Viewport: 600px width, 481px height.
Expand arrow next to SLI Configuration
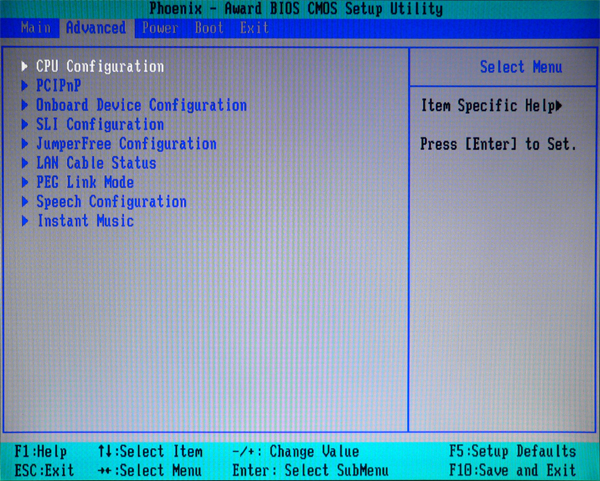(x=25, y=124)
